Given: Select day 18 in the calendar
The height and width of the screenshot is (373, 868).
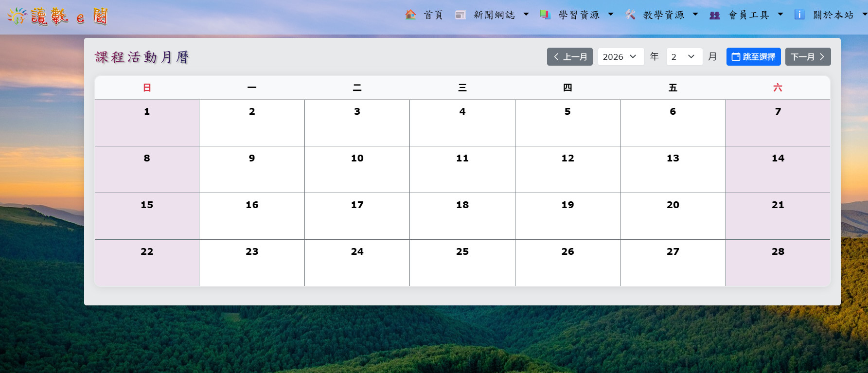Looking at the screenshot, I should click(462, 216).
